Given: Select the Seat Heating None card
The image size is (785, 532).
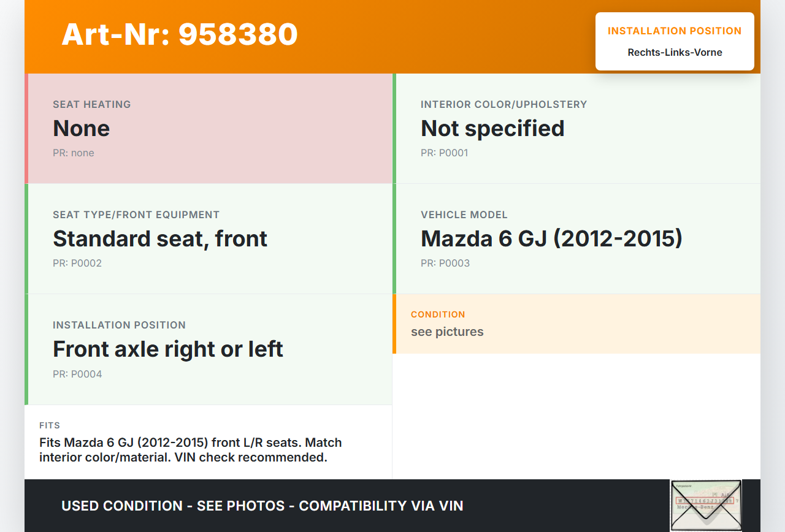Looking at the screenshot, I should [x=209, y=129].
